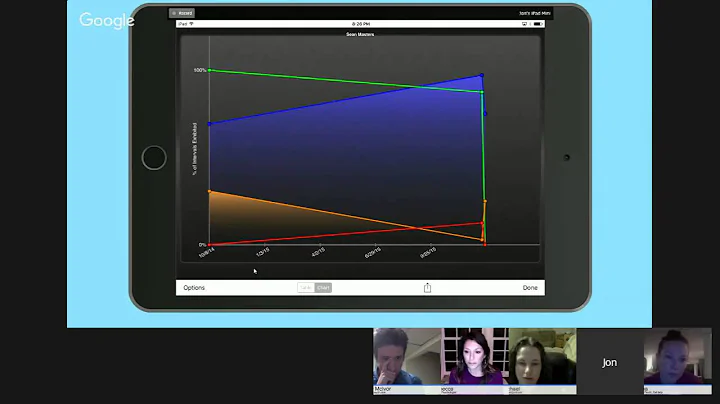Click the % of Intervals y-axis title

(x=195, y=149)
